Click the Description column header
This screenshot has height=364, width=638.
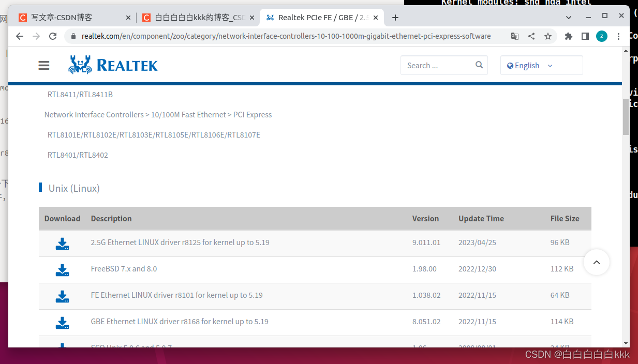[111, 219]
